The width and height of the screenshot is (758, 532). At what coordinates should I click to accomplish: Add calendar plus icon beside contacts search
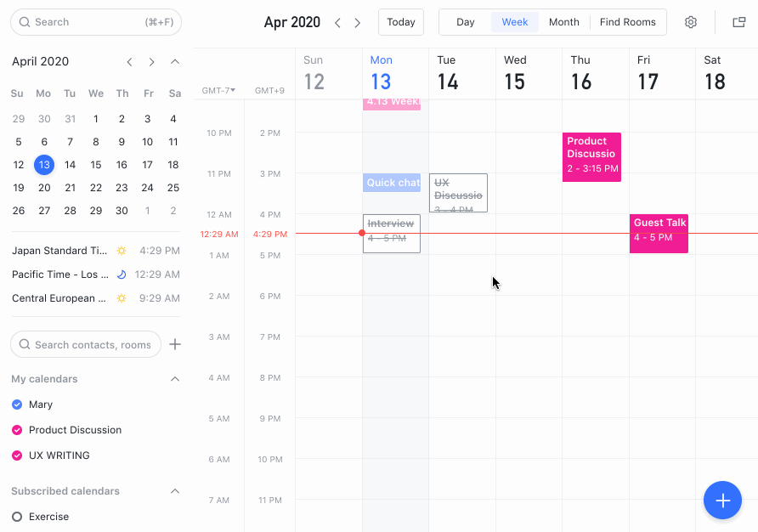pyautogui.click(x=175, y=344)
